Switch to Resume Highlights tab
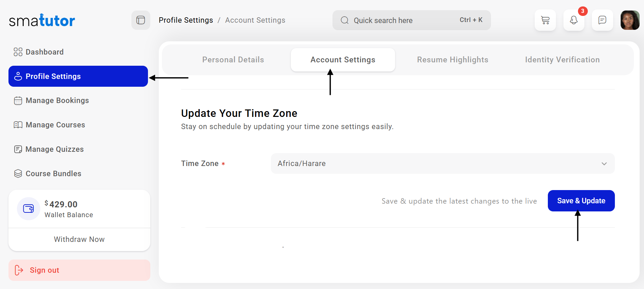 click(452, 60)
